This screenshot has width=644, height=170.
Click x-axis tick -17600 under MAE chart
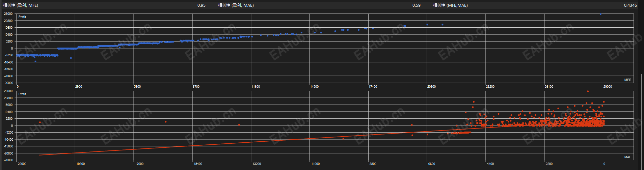pyautogui.click(x=139, y=164)
